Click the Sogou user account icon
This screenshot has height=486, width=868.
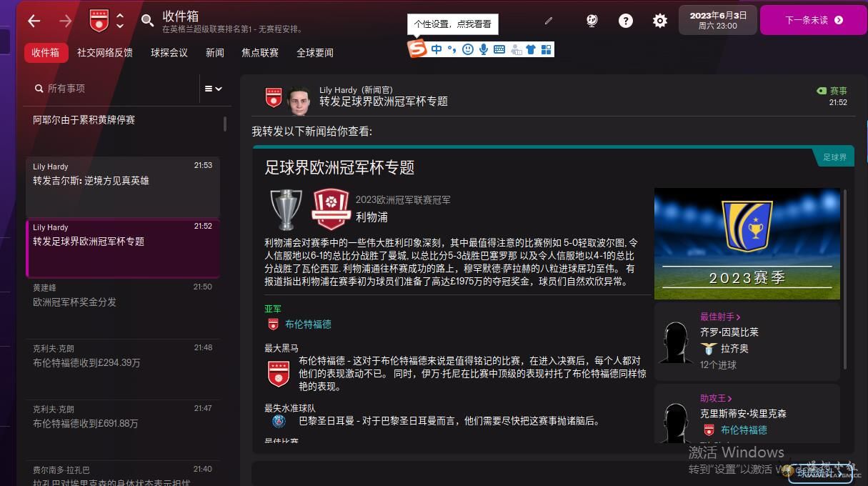click(515, 49)
